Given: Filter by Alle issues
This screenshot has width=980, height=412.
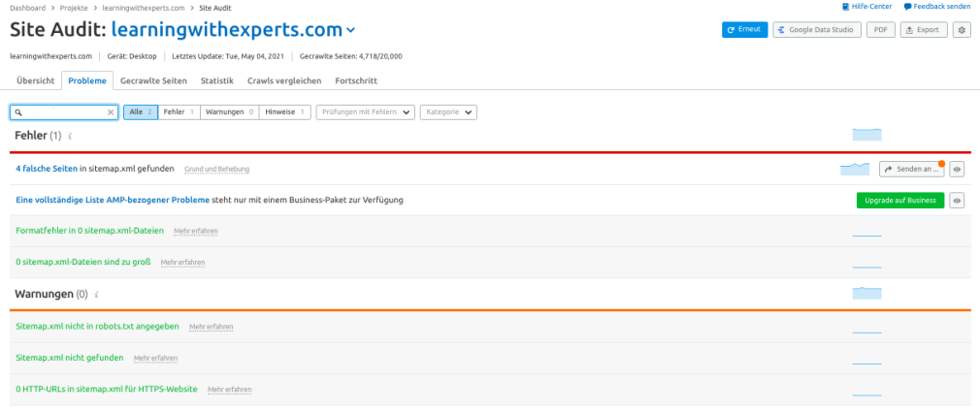Looking at the screenshot, I should click(x=141, y=112).
